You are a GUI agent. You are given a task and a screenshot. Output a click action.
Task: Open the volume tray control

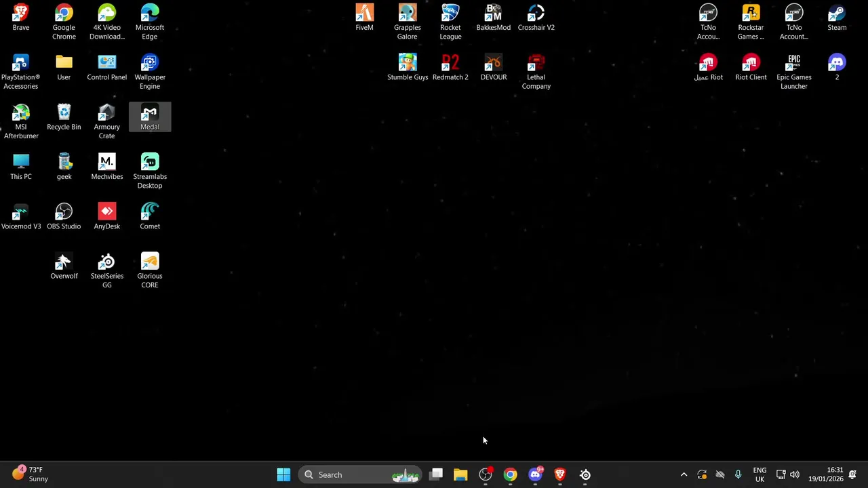794,474
